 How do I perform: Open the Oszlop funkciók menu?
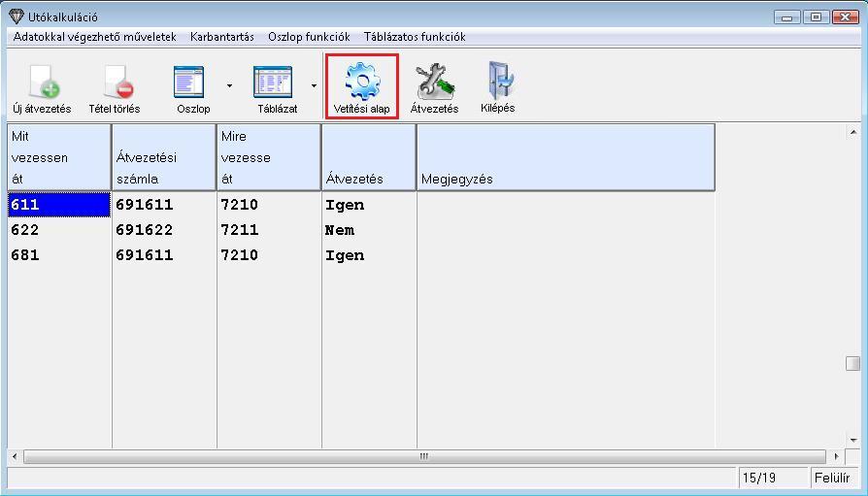point(309,37)
